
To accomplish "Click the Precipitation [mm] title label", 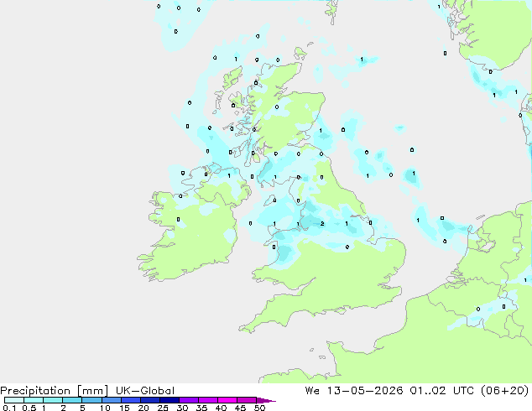I will click(x=55, y=391).
